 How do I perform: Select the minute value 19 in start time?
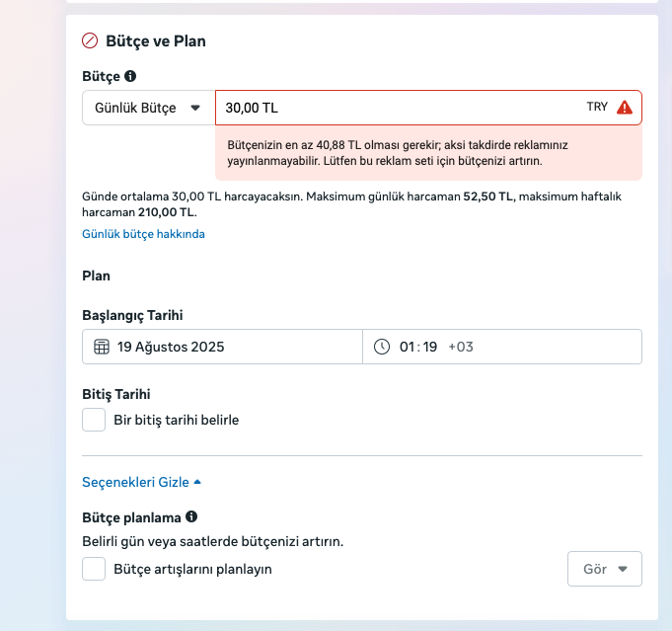point(429,347)
